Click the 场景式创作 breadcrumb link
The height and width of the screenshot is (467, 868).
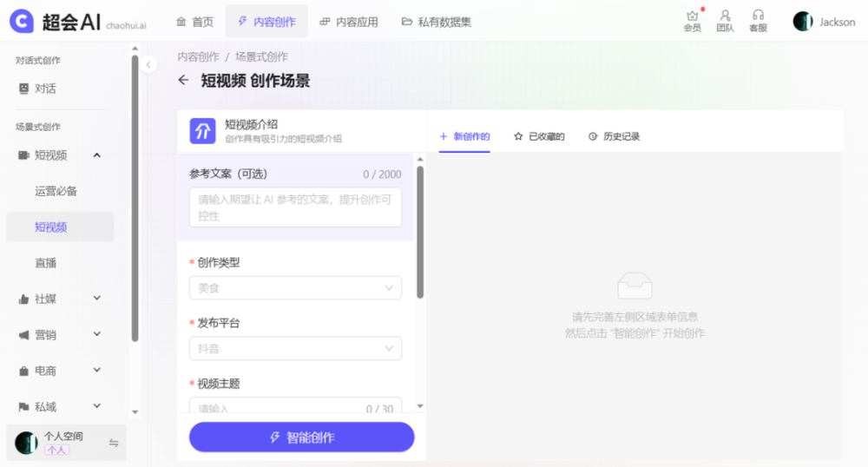[x=261, y=56]
